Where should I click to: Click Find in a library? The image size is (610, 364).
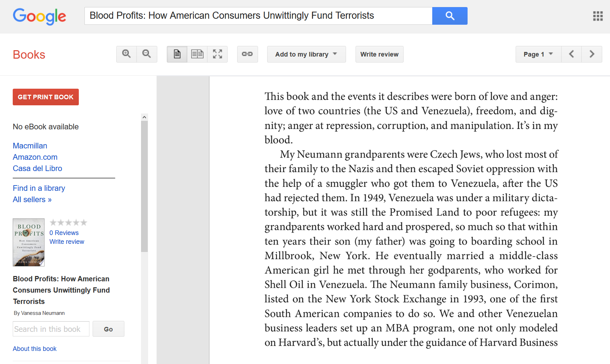click(x=39, y=188)
